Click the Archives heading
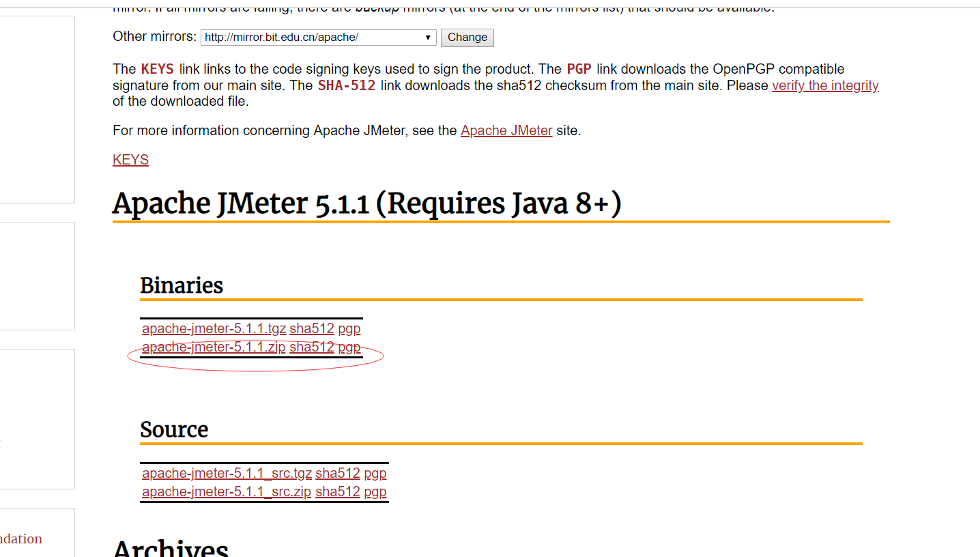The height and width of the screenshot is (557, 980). (x=171, y=548)
